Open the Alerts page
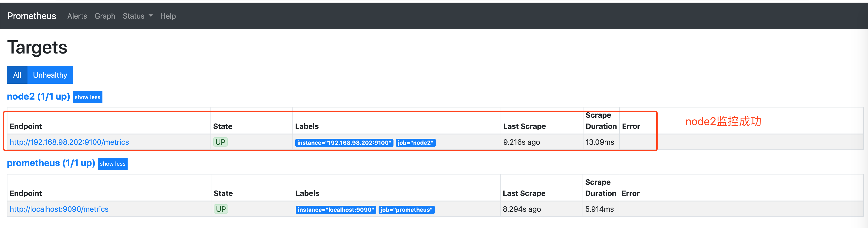The width and height of the screenshot is (868, 228). coord(77,16)
